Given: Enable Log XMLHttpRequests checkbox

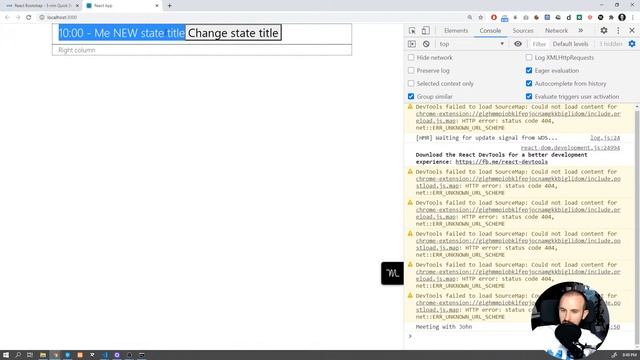Looking at the screenshot, I should [x=529, y=58].
